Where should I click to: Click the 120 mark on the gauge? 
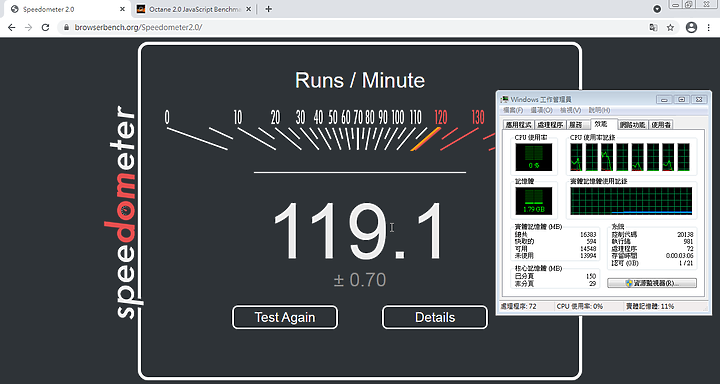[x=441, y=118]
